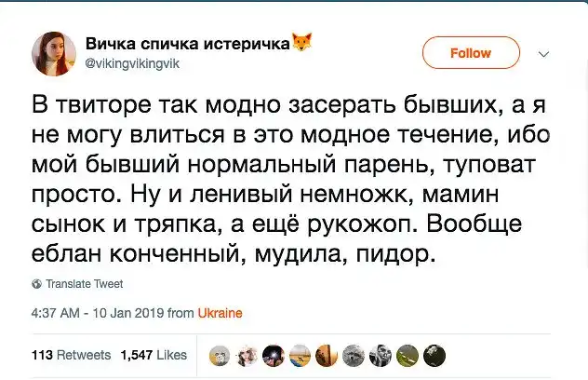Open the eighth liker avatar in the row
The image size is (588, 380).
coord(408,355)
